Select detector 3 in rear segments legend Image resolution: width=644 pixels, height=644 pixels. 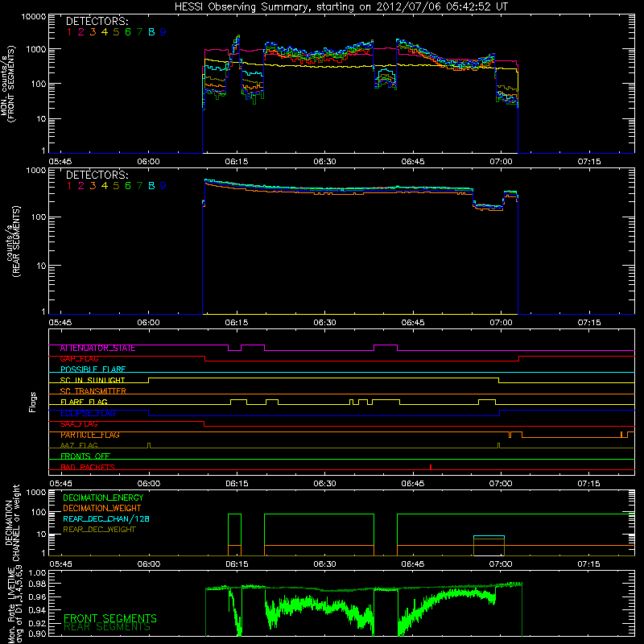(x=93, y=186)
